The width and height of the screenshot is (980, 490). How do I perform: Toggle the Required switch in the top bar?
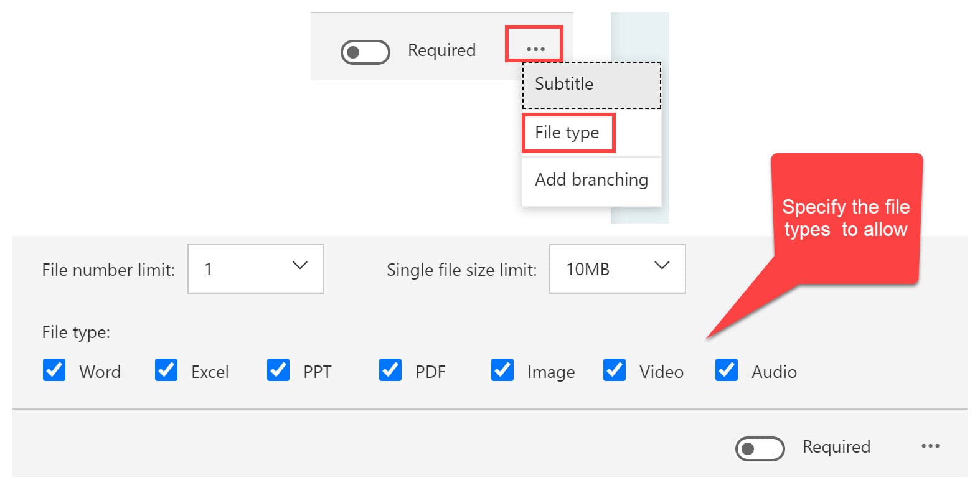pyautogui.click(x=365, y=52)
